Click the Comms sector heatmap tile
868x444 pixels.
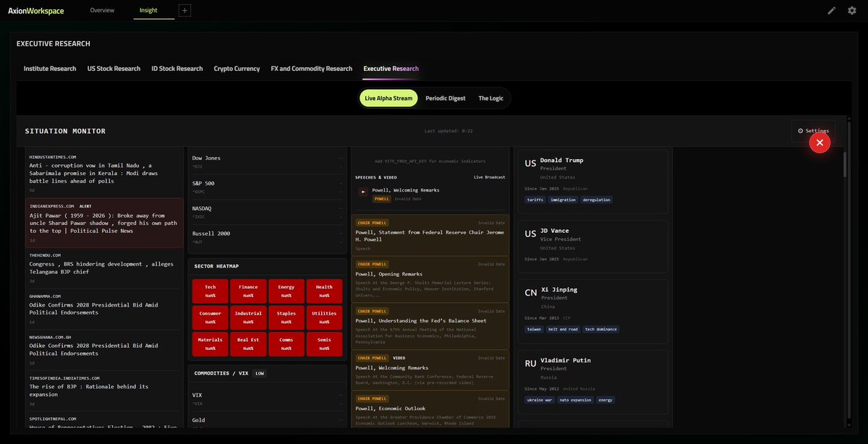[x=286, y=343]
